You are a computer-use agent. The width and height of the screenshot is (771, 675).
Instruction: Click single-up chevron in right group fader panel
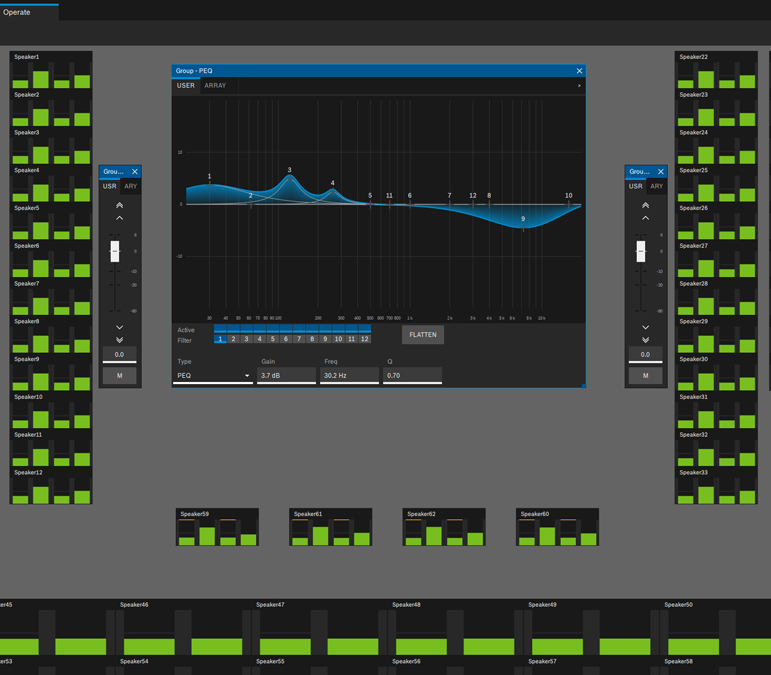tap(645, 218)
